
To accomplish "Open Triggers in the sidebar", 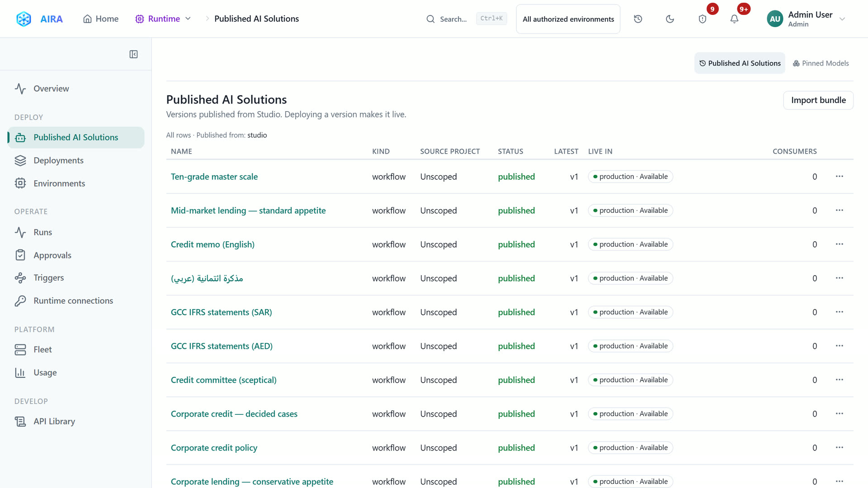I will [x=76, y=278].
